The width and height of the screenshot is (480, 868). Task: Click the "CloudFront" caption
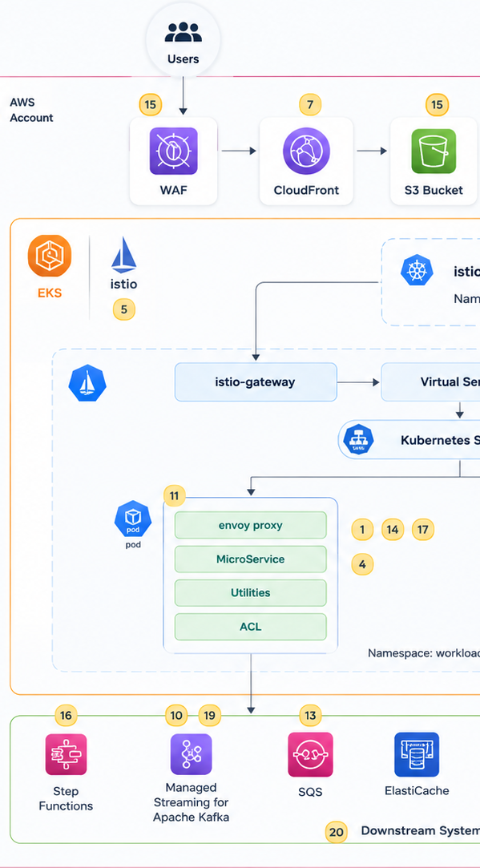point(306,191)
